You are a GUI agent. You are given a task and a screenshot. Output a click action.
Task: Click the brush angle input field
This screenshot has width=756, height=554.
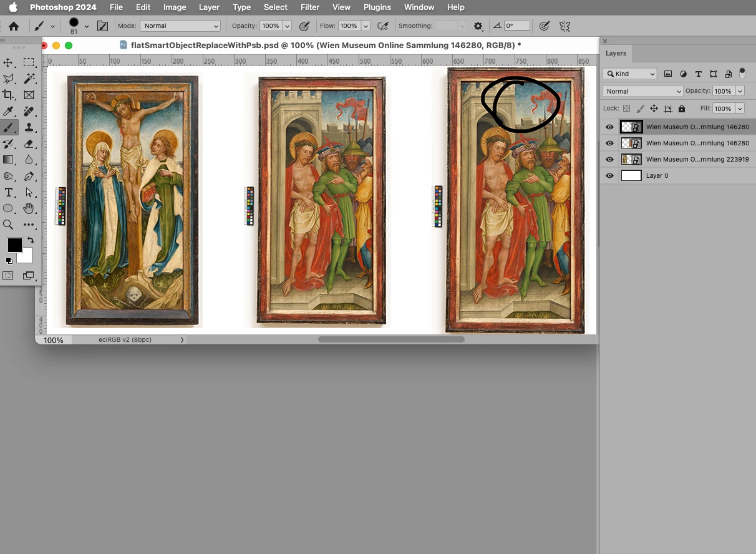517,26
